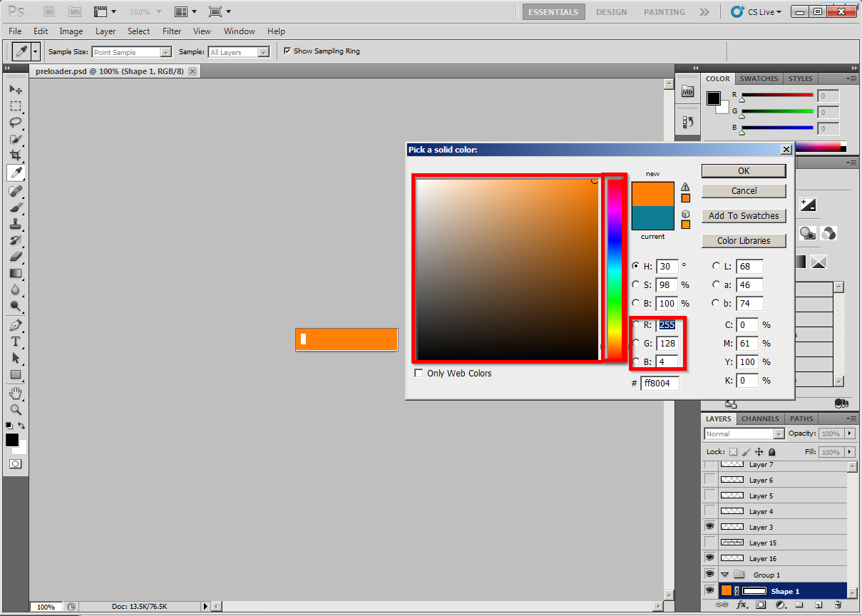Screen dimensions: 862x616
Task: Click the link layers icon
Action: click(722, 605)
